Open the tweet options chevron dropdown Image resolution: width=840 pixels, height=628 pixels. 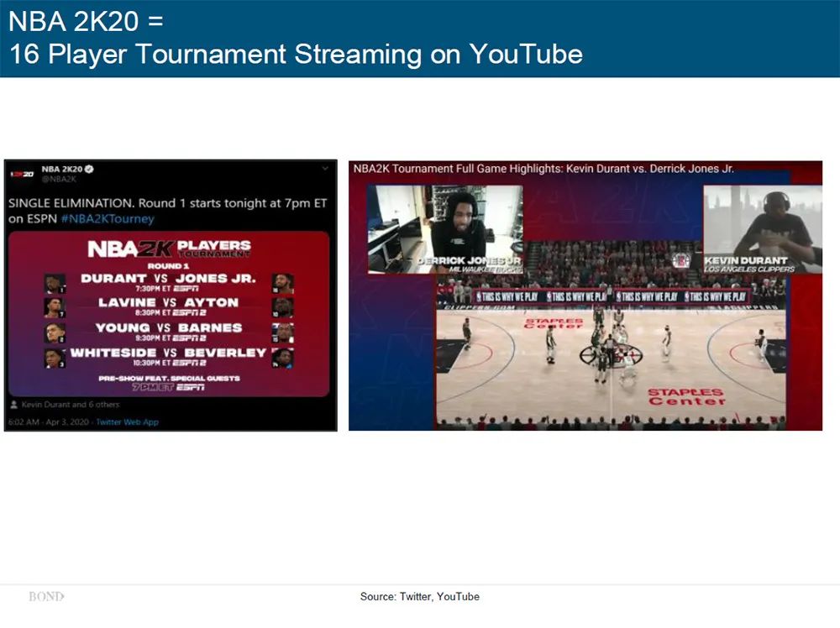click(x=324, y=169)
